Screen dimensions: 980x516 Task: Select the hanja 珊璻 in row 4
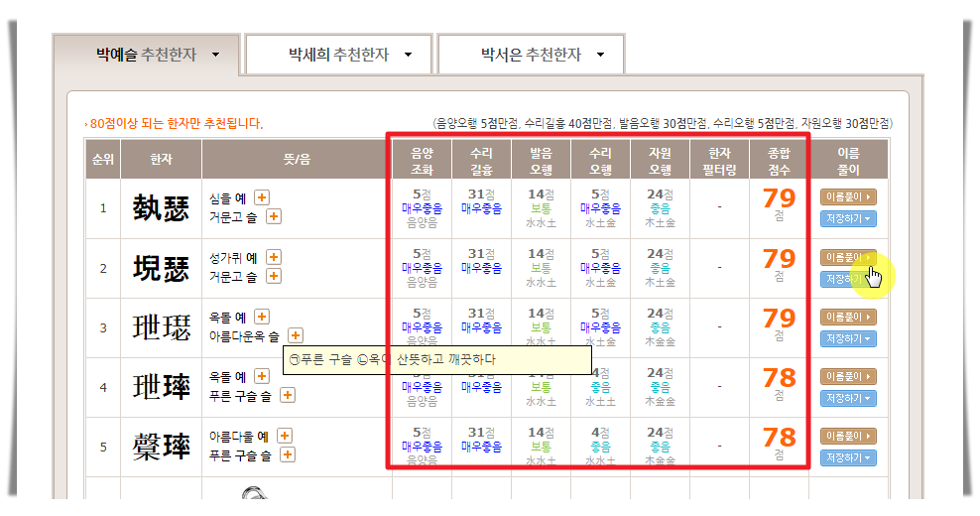161,387
